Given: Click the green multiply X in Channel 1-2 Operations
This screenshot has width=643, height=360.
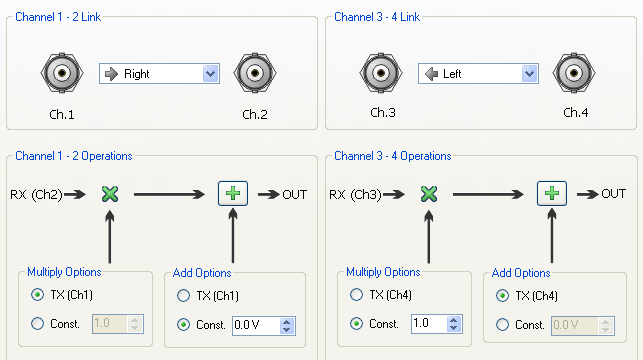Looking at the screenshot, I should pos(110,194).
